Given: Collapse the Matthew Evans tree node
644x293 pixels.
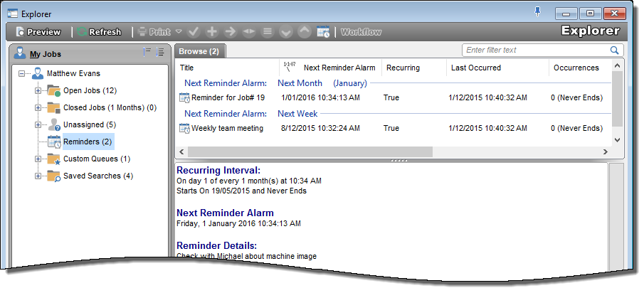Looking at the screenshot, I should [x=22, y=74].
